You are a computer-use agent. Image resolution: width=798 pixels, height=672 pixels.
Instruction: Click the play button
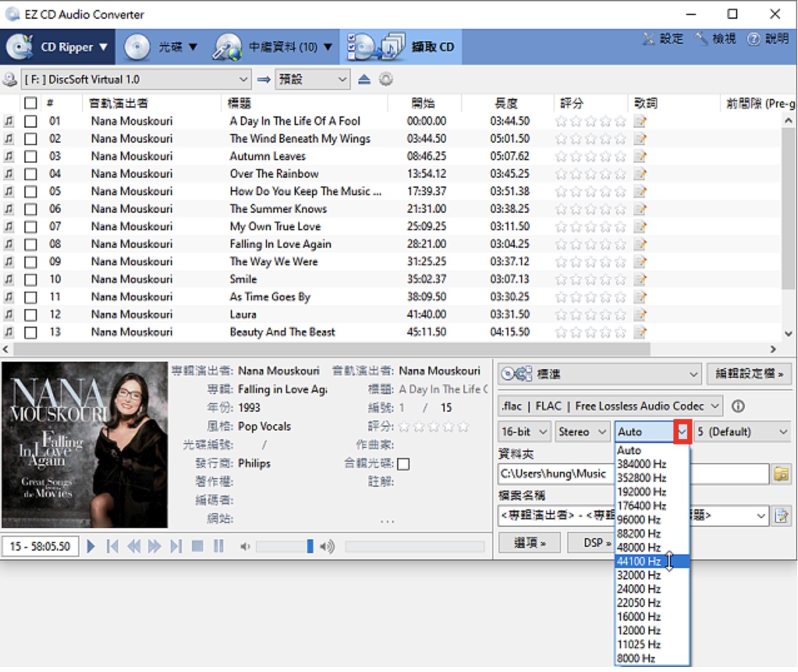click(91, 546)
